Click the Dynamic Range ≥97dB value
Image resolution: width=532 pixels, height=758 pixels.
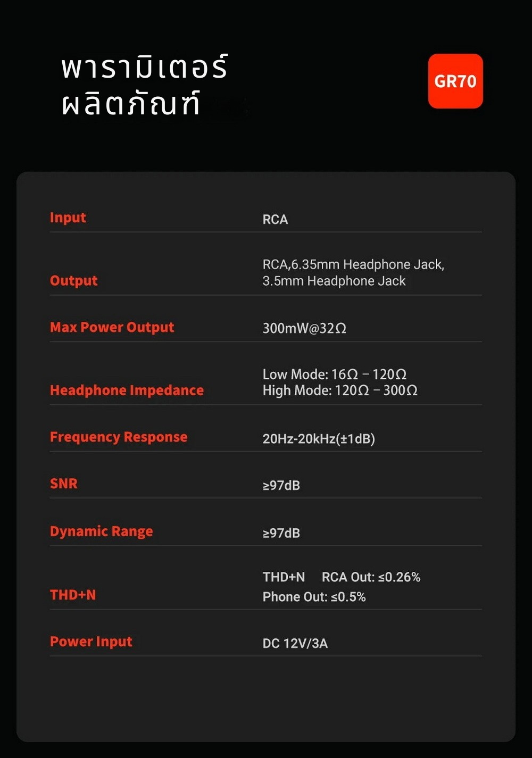tap(281, 533)
